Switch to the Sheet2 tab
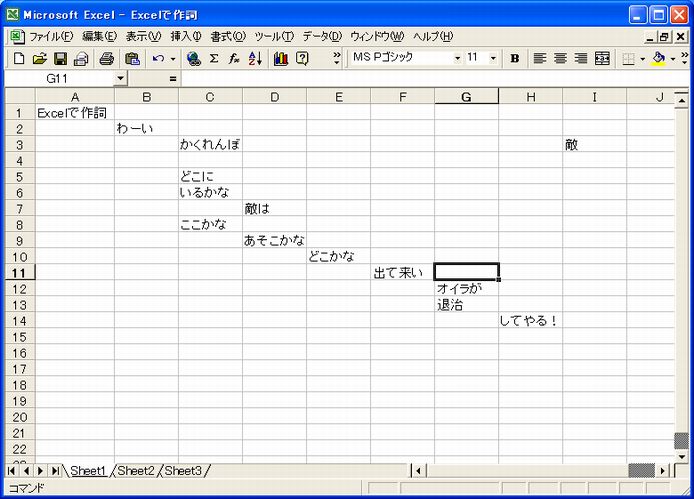694x499 pixels. (x=136, y=471)
